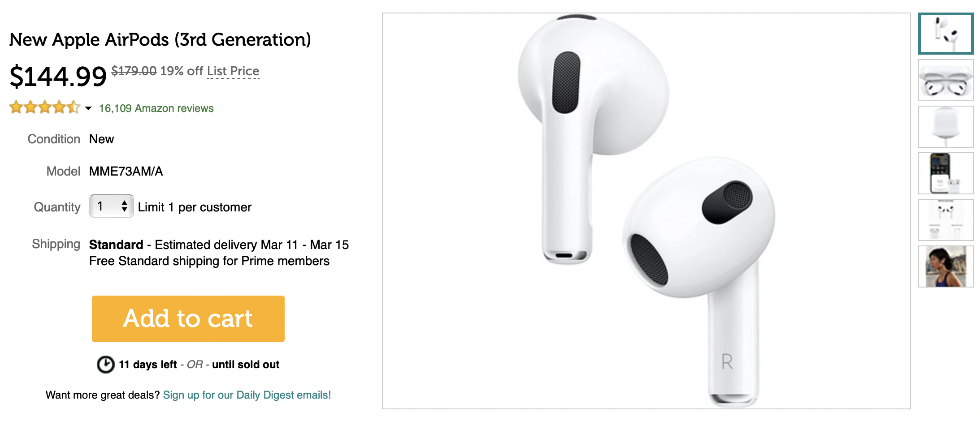This screenshot has width=980, height=421.
Task: Sign up for Daily Digest emails
Action: pyautogui.click(x=247, y=395)
